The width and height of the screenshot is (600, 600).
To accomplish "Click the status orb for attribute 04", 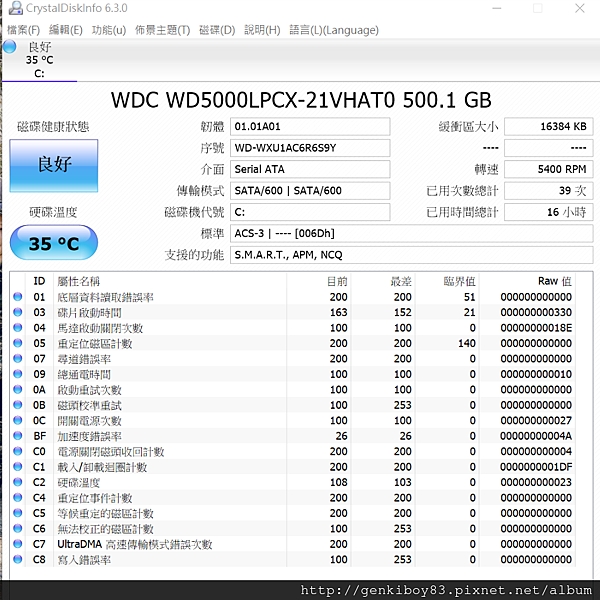I will 18,328.
